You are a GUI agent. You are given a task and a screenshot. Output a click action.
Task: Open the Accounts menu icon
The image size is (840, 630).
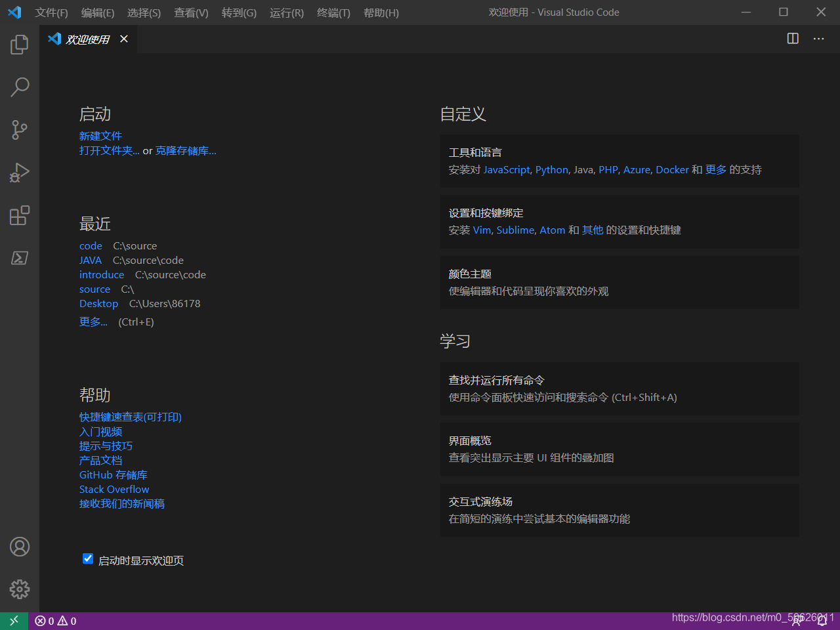pos(20,547)
